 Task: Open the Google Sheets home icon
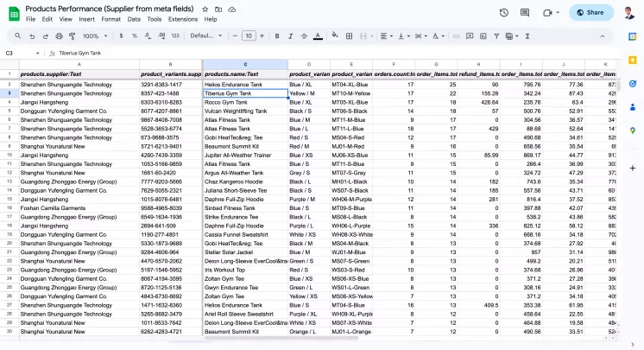pos(15,14)
